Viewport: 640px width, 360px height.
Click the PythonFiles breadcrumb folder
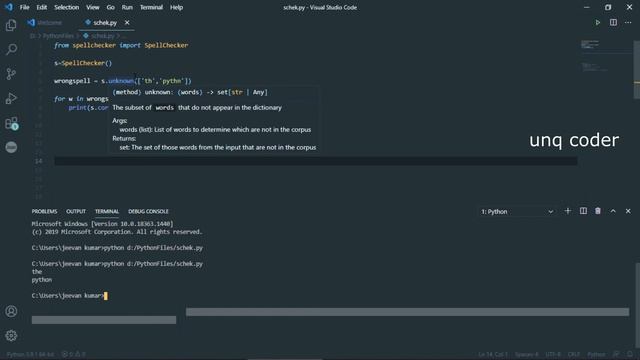[58, 36]
